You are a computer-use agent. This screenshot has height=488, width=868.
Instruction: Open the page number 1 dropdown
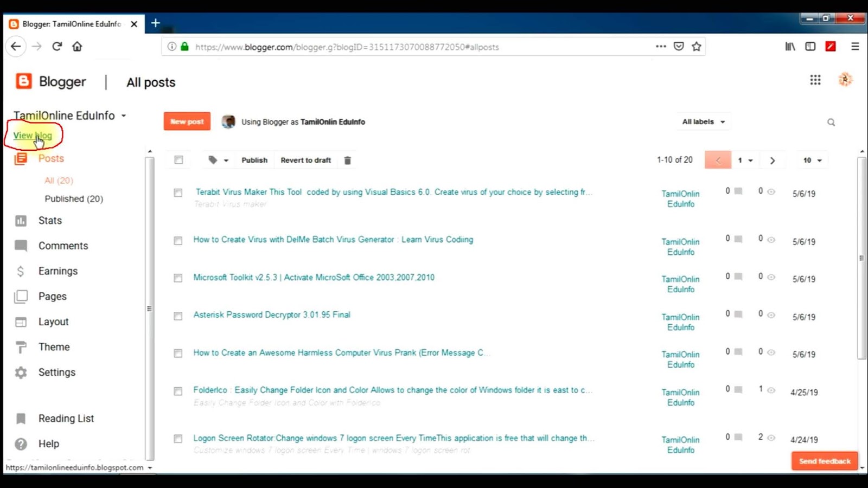pyautogui.click(x=745, y=160)
